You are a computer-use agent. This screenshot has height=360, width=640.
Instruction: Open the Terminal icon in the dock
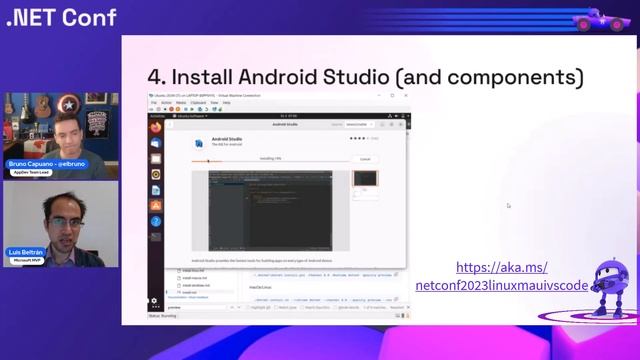[x=156, y=237]
